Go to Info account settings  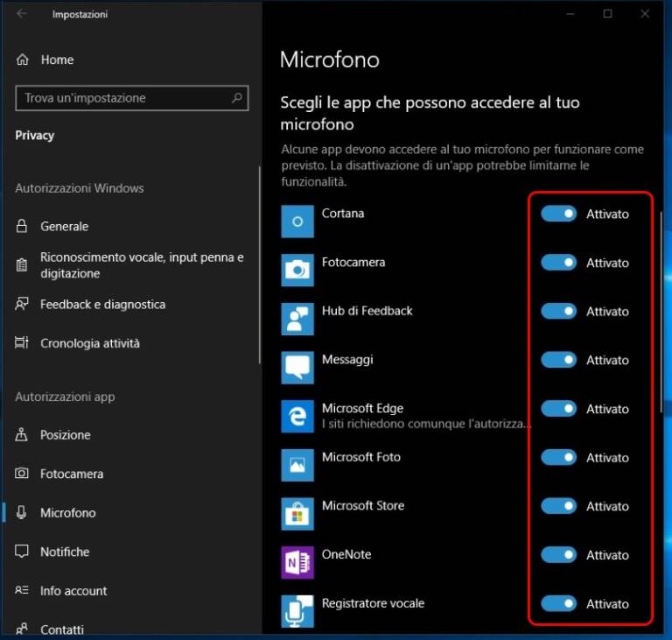click(130, 591)
